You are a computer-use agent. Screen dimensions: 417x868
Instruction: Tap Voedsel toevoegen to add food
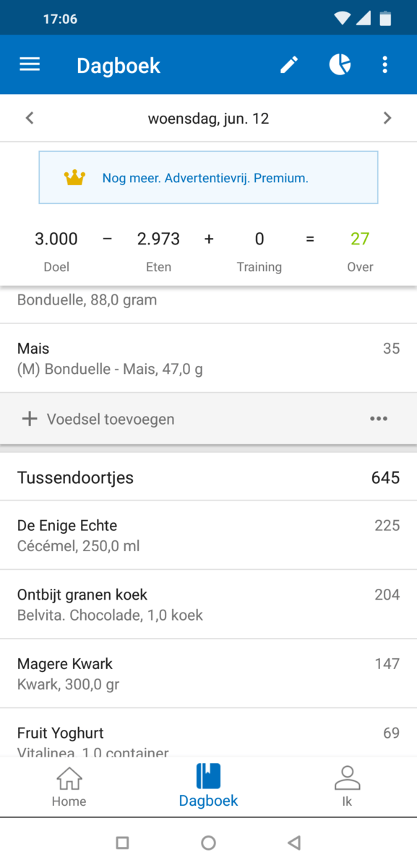click(110, 419)
